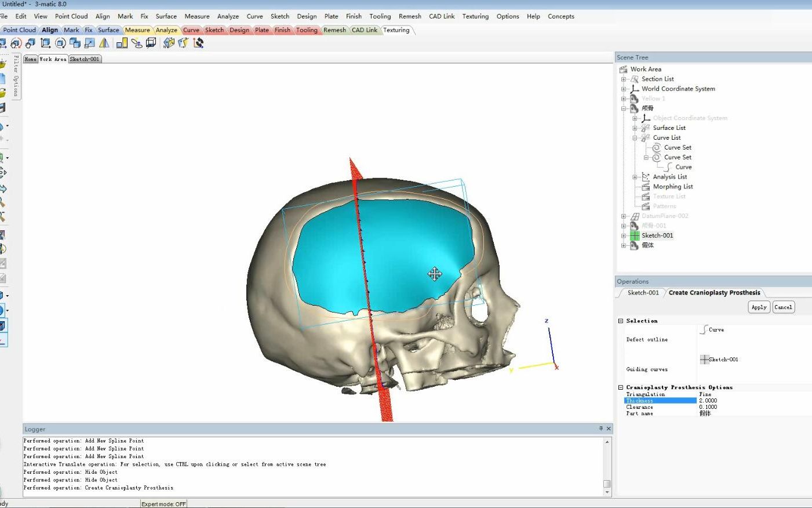Click the Logger scrollbar up arrow

click(607, 442)
